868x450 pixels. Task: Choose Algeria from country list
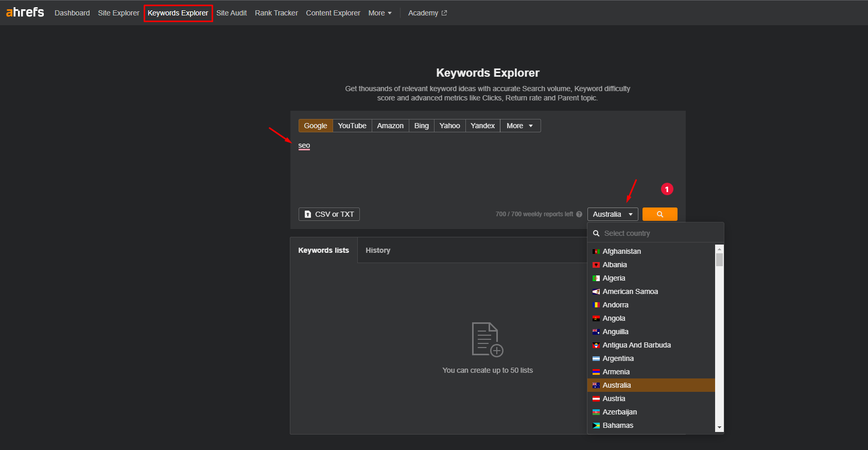pos(651,278)
